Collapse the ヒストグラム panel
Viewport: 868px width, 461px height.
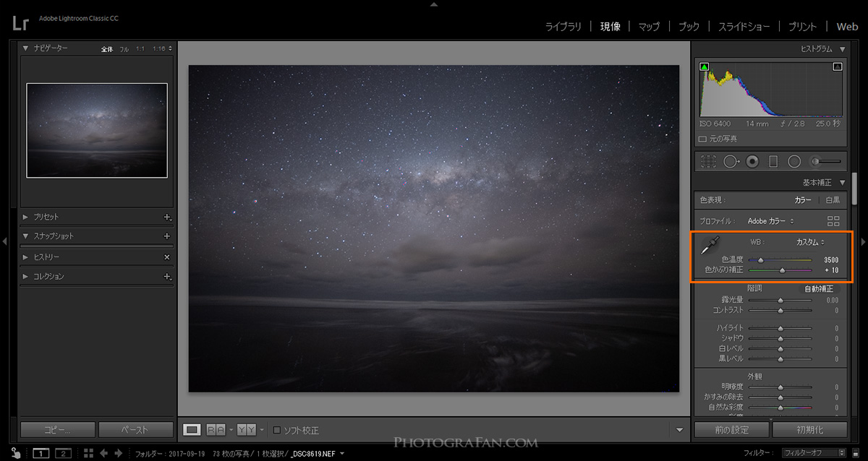[x=842, y=48]
